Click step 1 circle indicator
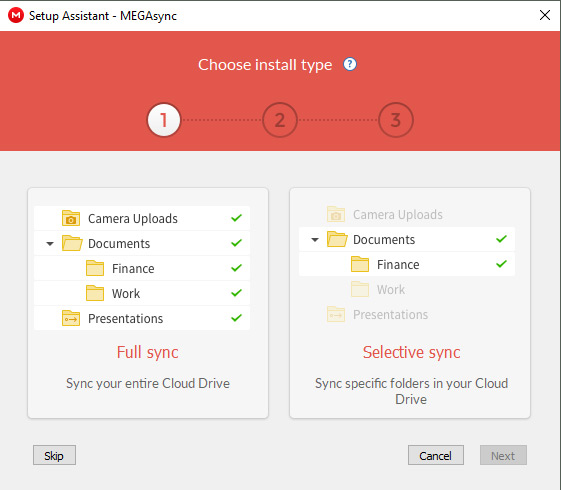This screenshot has width=561, height=490. tap(164, 120)
